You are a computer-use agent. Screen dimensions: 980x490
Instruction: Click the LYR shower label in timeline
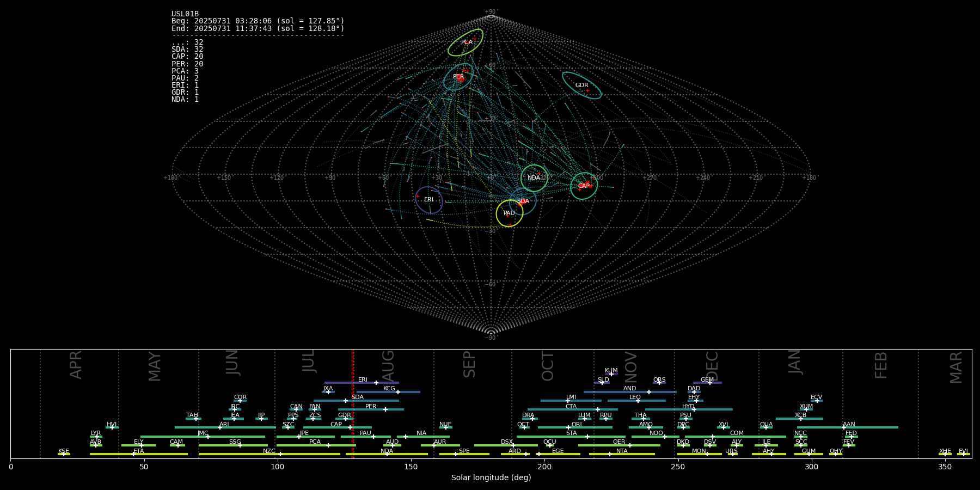pos(96,433)
